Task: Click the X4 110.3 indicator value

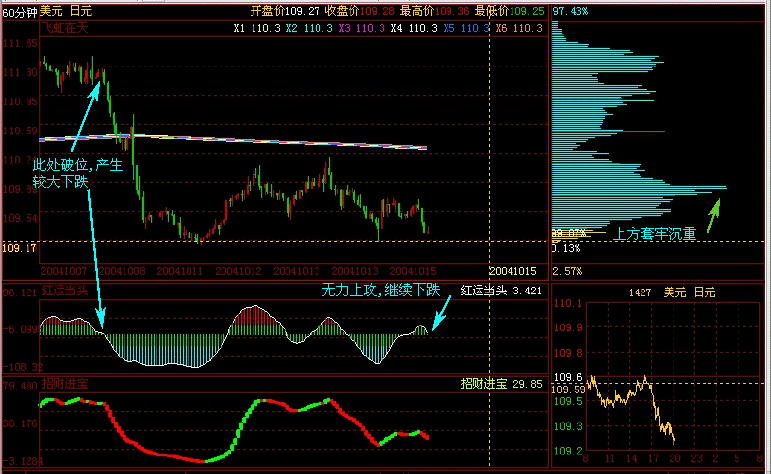Action: coord(414,29)
